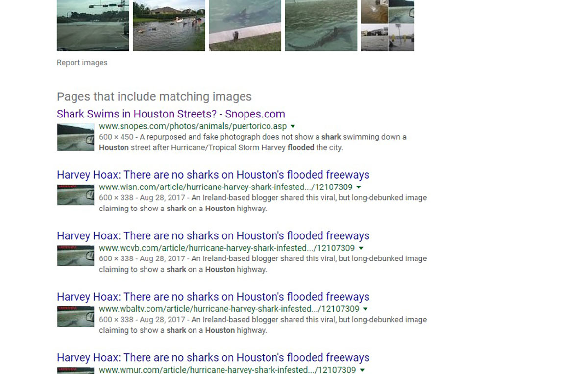Open the Harvey Hoax result from wisn.com
Image resolution: width=588 pixels, height=374 pixels.
[213, 175]
